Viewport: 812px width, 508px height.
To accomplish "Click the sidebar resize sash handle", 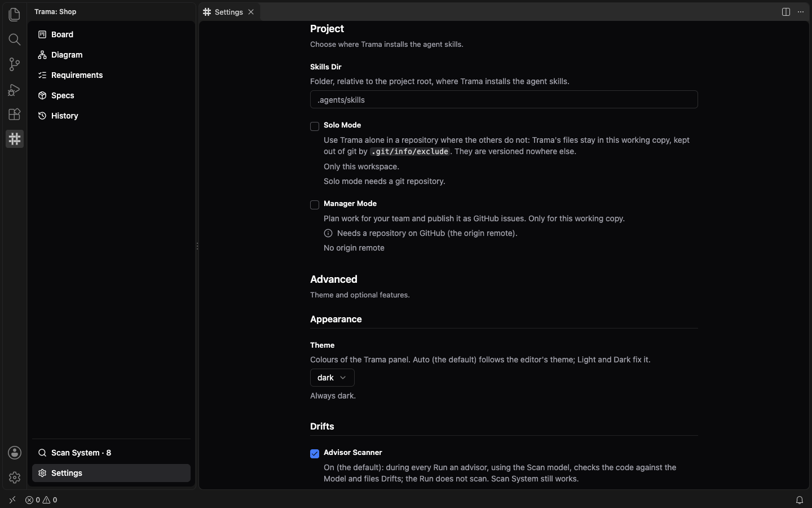I will click(197, 246).
